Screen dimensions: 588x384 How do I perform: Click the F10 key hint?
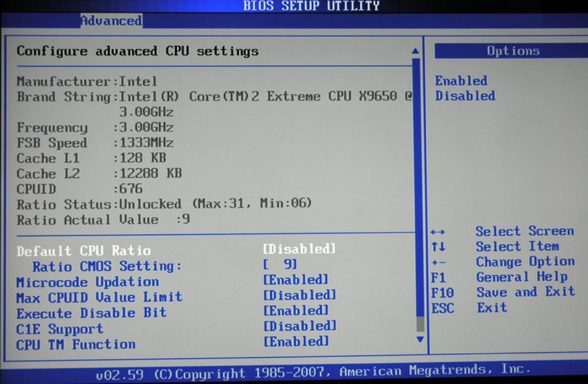[x=442, y=293]
